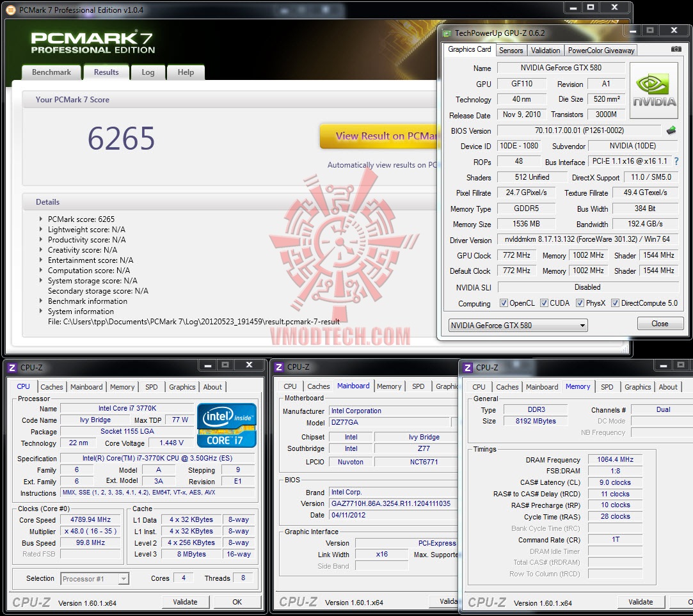This screenshot has width=693, height=616.
Task: Expand the System storage score detail
Action: point(41,280)
